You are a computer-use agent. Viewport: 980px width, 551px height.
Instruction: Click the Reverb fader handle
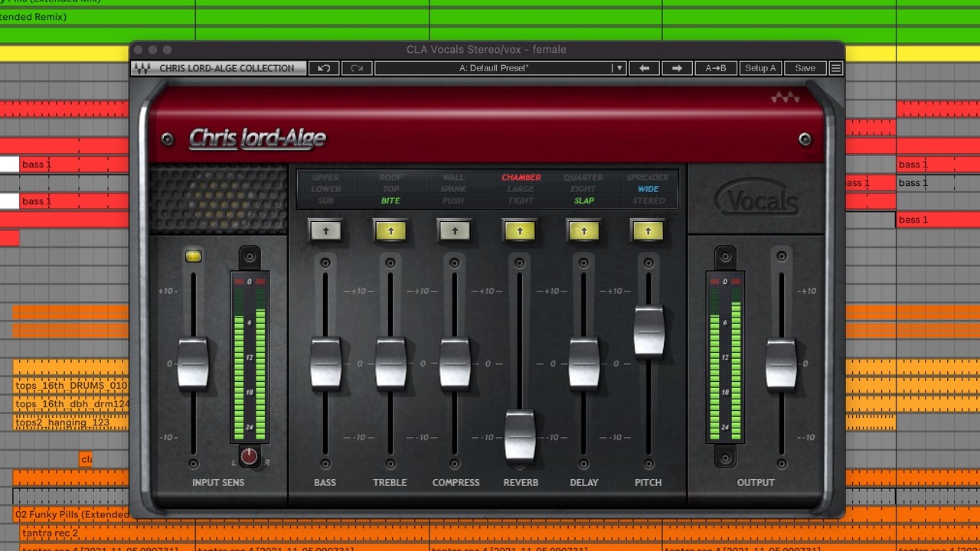[x=520, y=436]
